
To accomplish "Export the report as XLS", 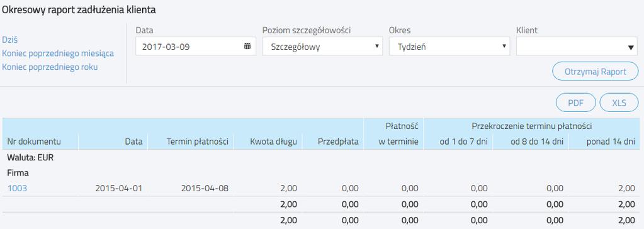I will point(619,103).
